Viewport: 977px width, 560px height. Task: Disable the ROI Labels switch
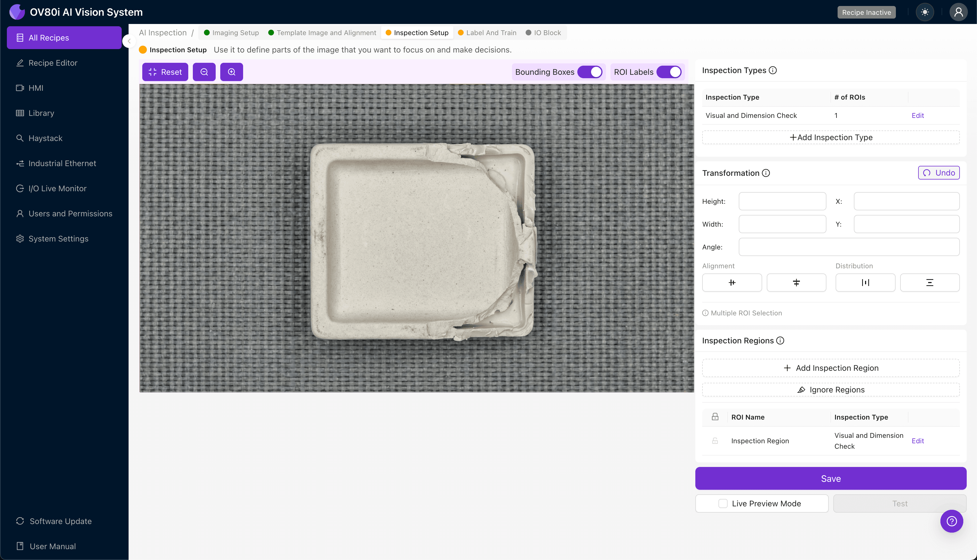[x=669, y=72]
